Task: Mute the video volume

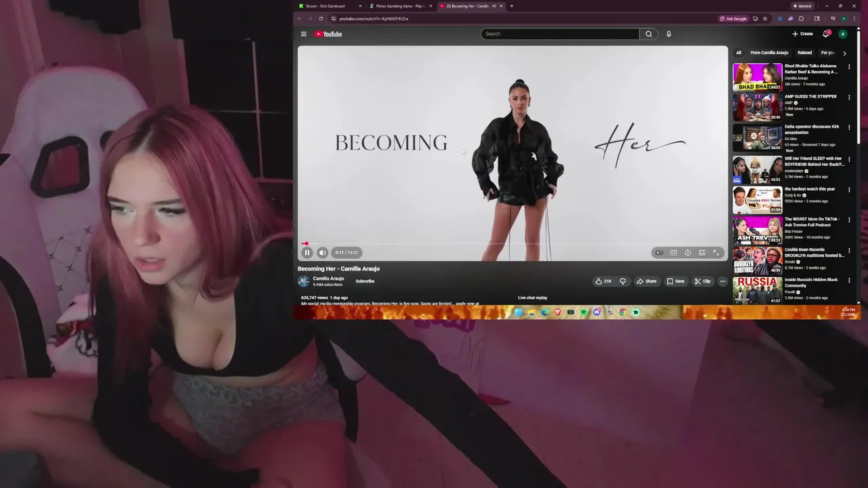Action: (322, 253)
